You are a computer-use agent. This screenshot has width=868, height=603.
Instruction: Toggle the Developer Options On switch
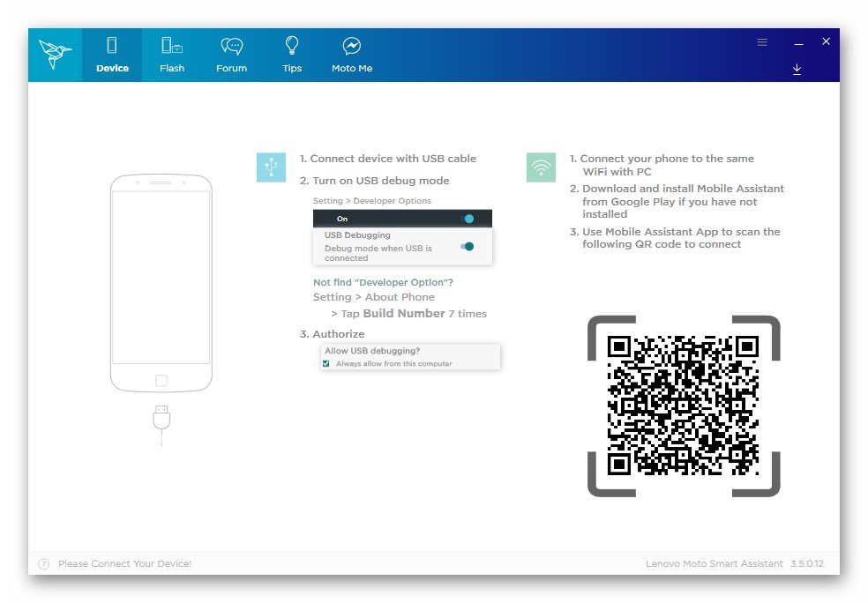pyautogui.click(x=467, y=218)
